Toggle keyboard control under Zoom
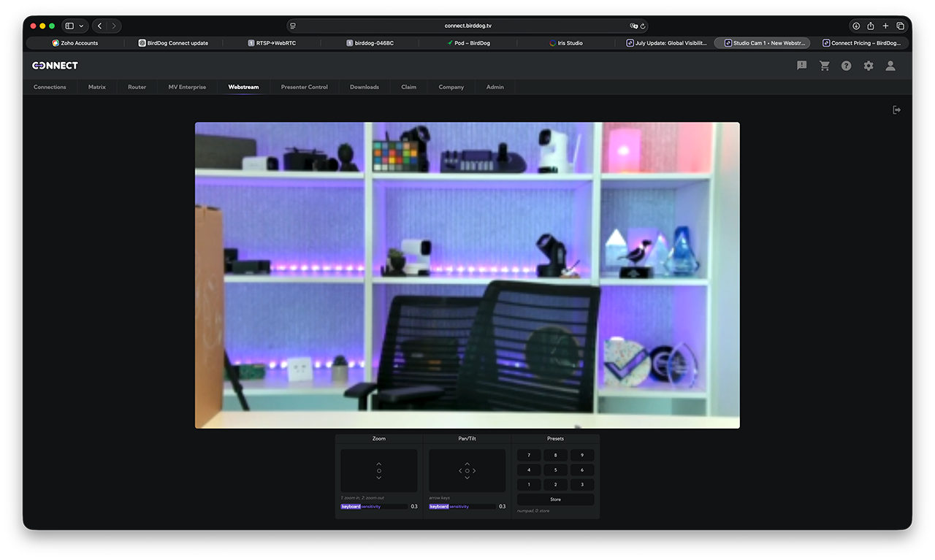Viewport: 935px width, 560px height. (351, 506)
